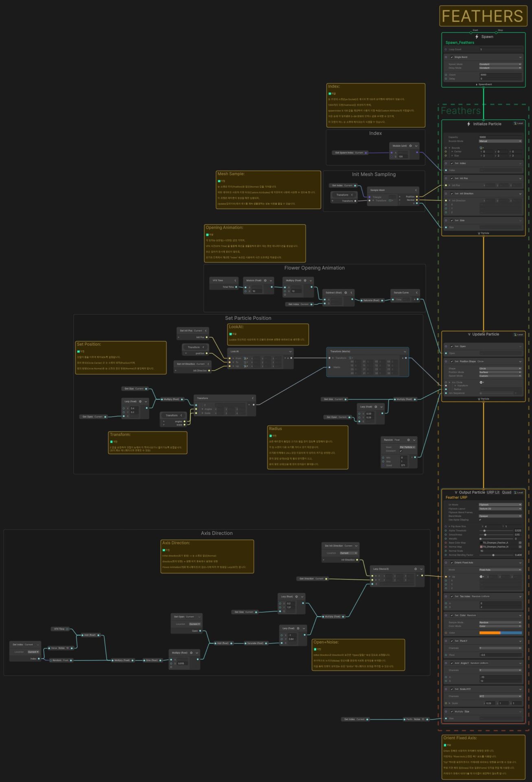532x782 pixels.
Task: Click the To space icon on Look At node
Action: click(246, 362)
